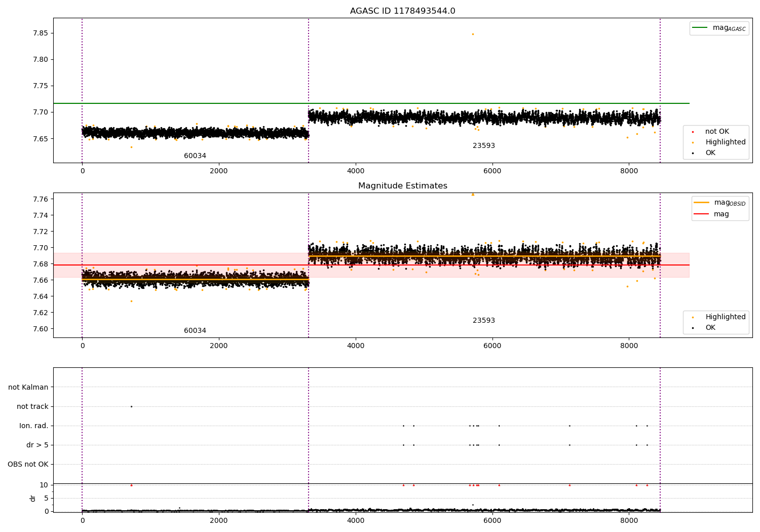
Task: Click the 'Ion. rad.' row label
Action: 34,426
